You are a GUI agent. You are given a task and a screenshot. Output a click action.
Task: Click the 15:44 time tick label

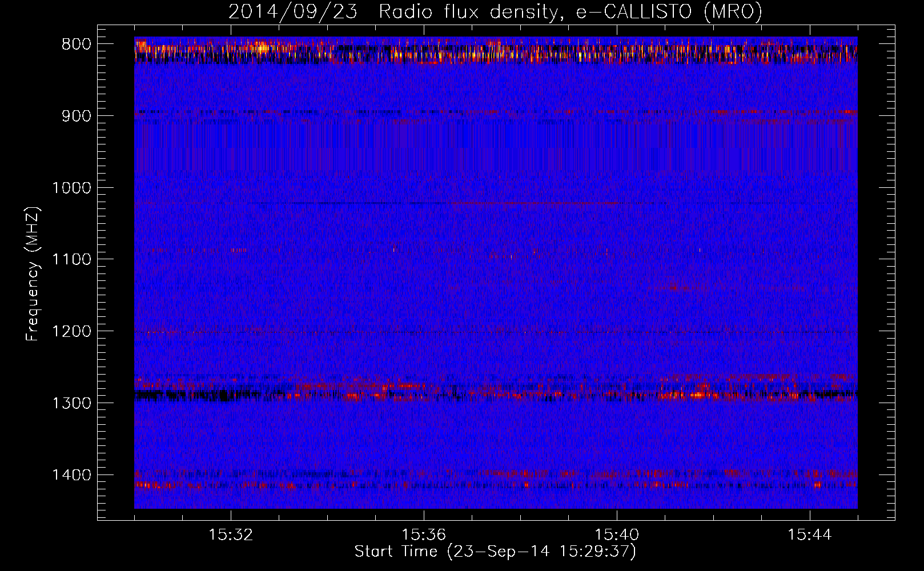tap(810, 535)
